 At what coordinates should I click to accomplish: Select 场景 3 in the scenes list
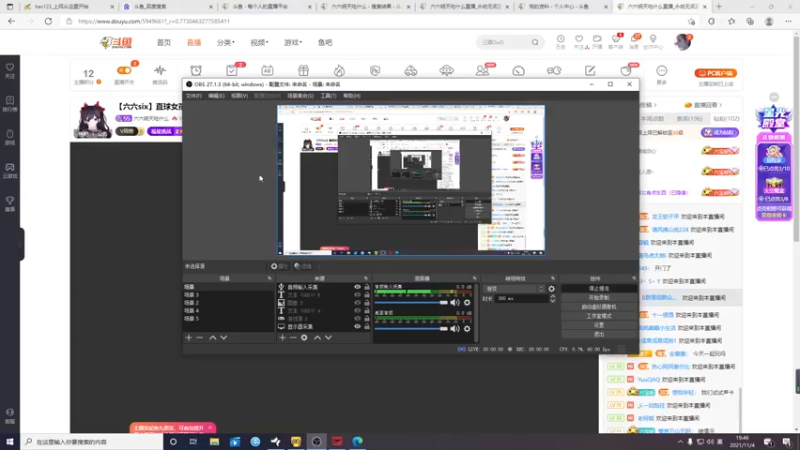pos(228,295)
